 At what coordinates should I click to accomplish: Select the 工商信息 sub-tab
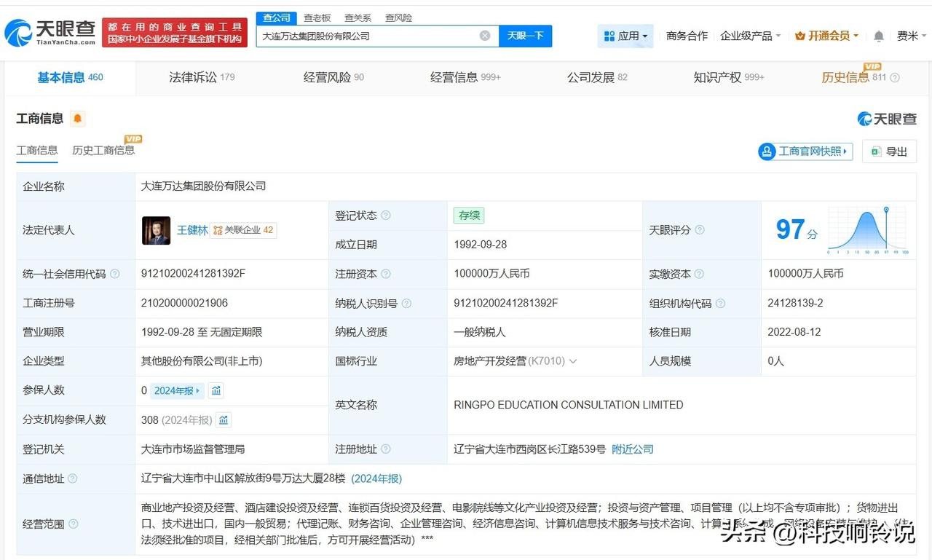(x=37, y=151)
